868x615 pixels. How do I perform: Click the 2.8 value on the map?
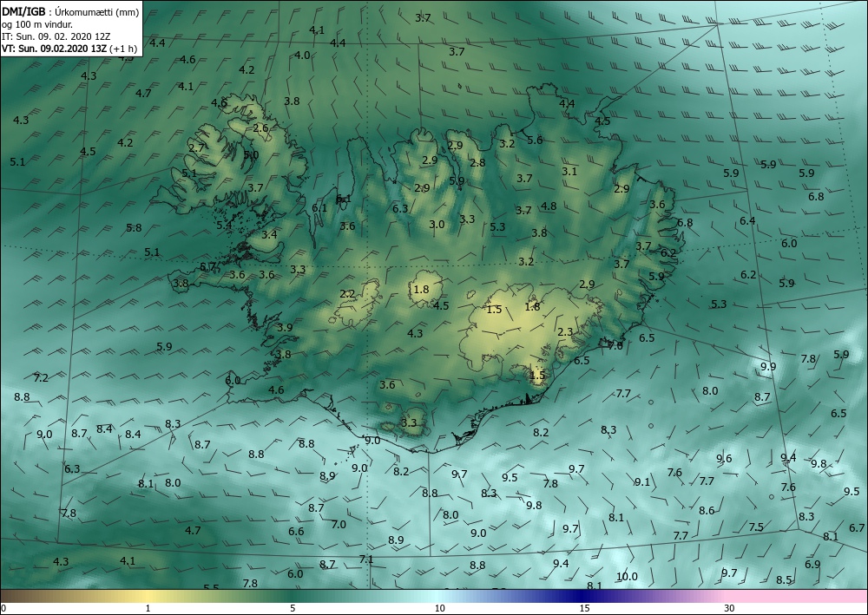(477, 162)
